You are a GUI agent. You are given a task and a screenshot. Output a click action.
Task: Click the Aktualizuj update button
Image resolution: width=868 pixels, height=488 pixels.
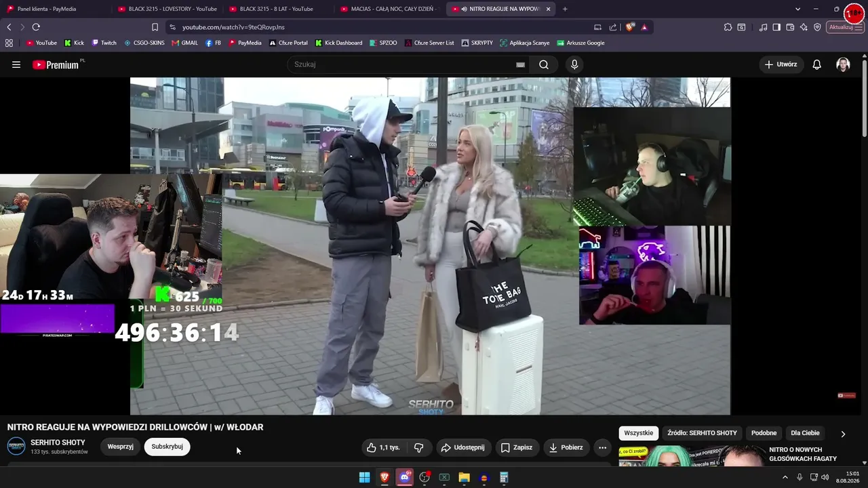click(844, 27)
